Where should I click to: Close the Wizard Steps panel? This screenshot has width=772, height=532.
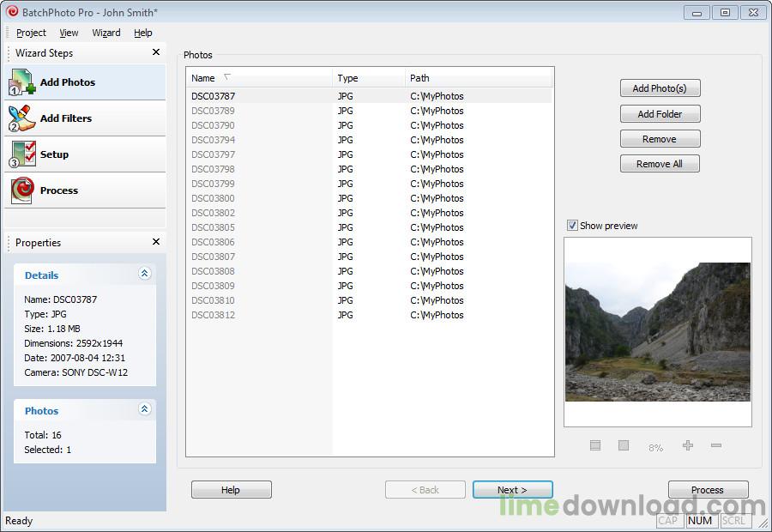tap(156, 52)
